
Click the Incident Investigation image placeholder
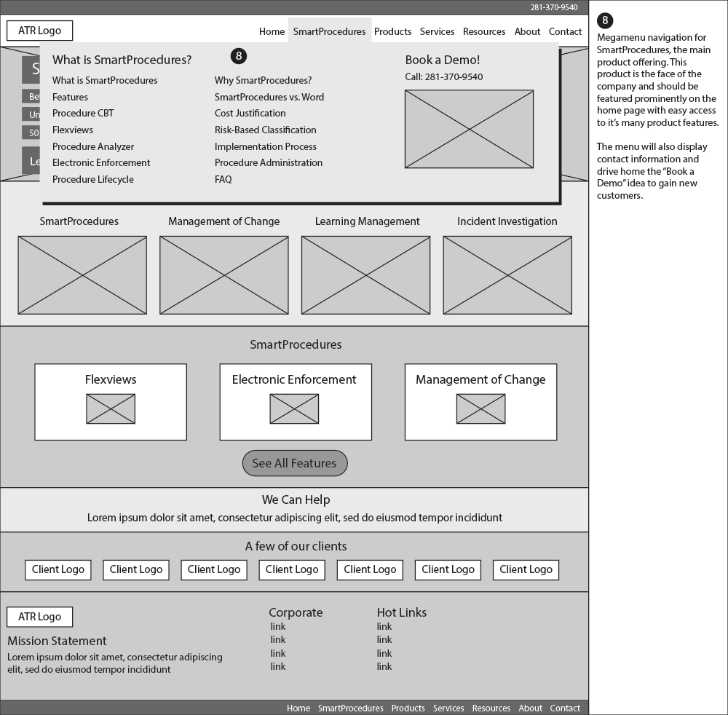pyautogui.click(x=507, y=274)
